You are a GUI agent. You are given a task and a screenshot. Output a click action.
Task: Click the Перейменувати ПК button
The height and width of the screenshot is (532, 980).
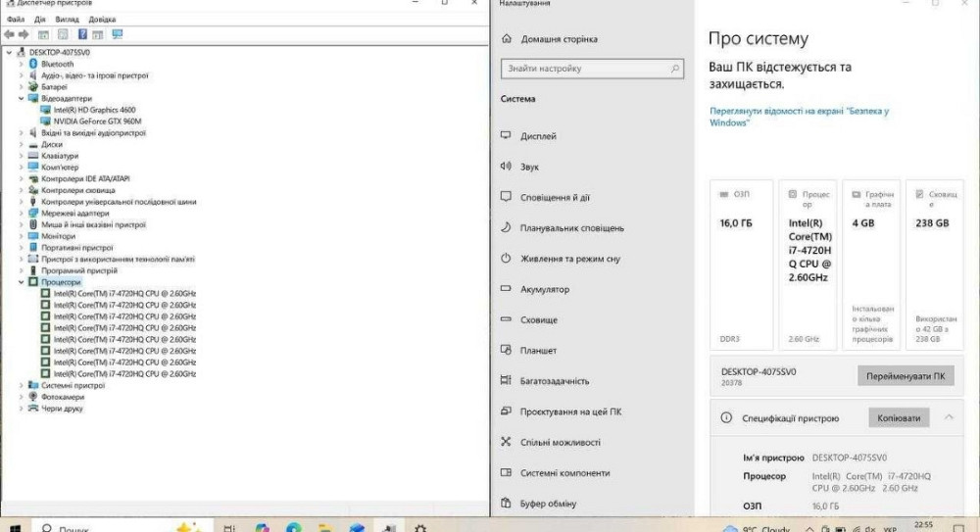click(x=906, y=376)
